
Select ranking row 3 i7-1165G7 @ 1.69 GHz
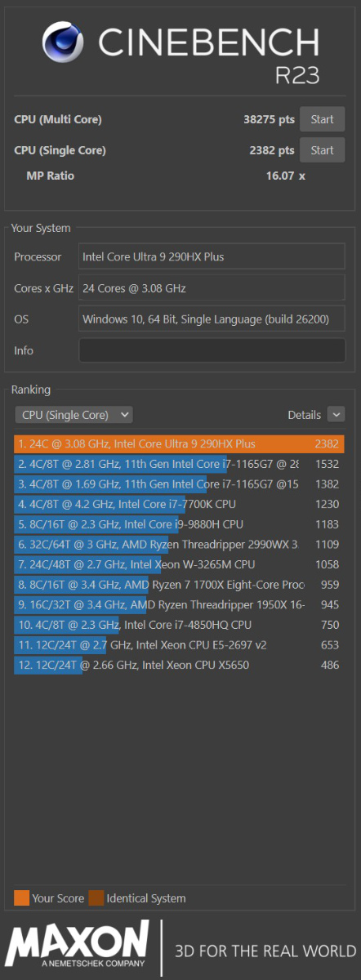[180, 484]
